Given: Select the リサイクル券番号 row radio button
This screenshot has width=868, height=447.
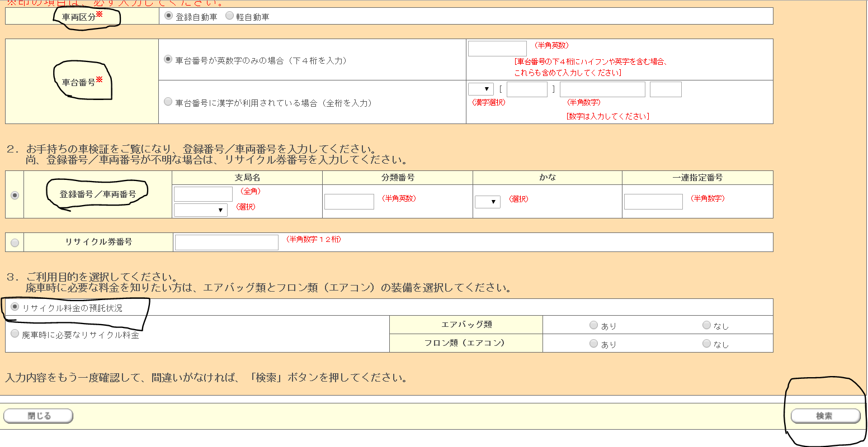Looking at the screenshot, I should (x=15, y=242).
